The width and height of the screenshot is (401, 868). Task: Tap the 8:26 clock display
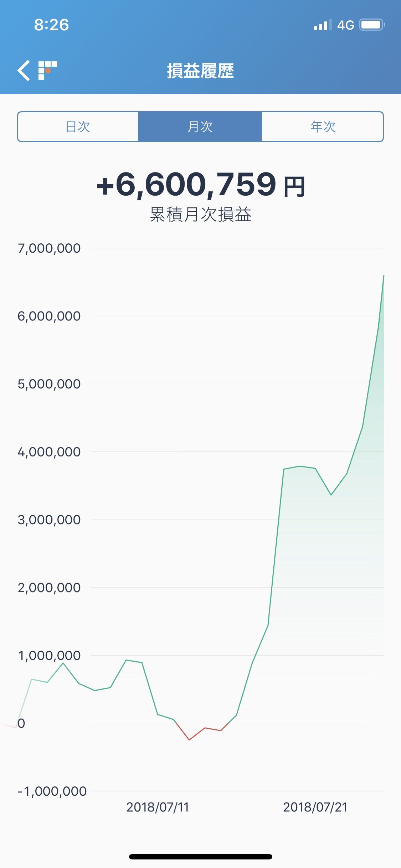(x=51, y=25)
